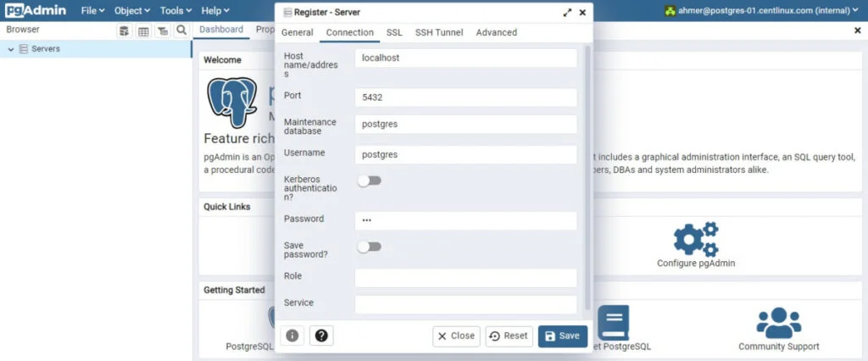This screenshot has height=361, width=868.
Task: Click the Host name/address field
Action: pyautogui.click(x=465, y=58)
